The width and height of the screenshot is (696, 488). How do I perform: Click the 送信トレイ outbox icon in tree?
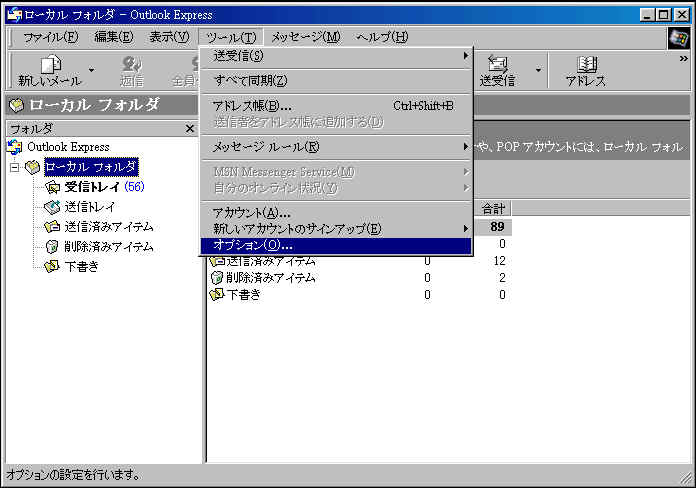(x=52, y=207)
